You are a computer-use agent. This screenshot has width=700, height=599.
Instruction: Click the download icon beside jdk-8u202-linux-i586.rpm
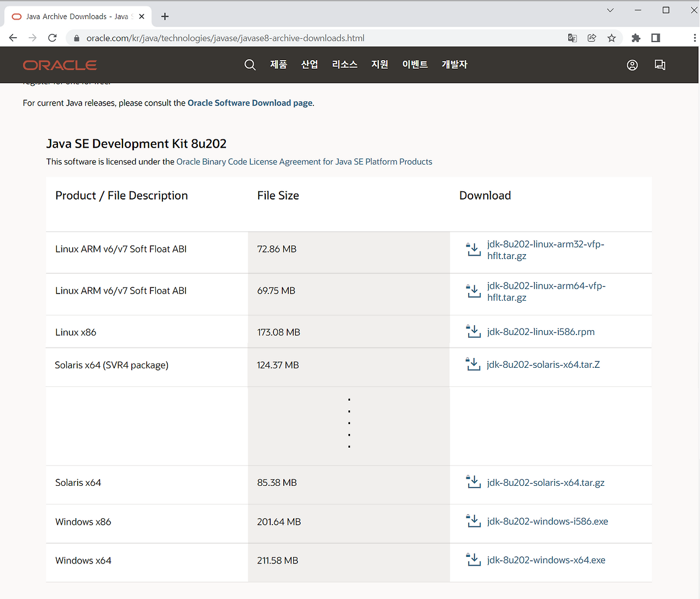(472, 331)
